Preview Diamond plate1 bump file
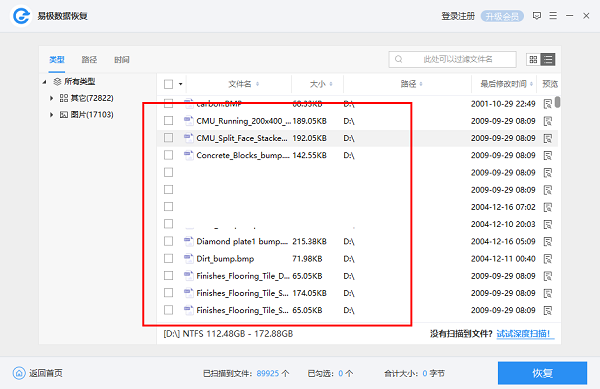600x389 pixels. pos(548,241)
